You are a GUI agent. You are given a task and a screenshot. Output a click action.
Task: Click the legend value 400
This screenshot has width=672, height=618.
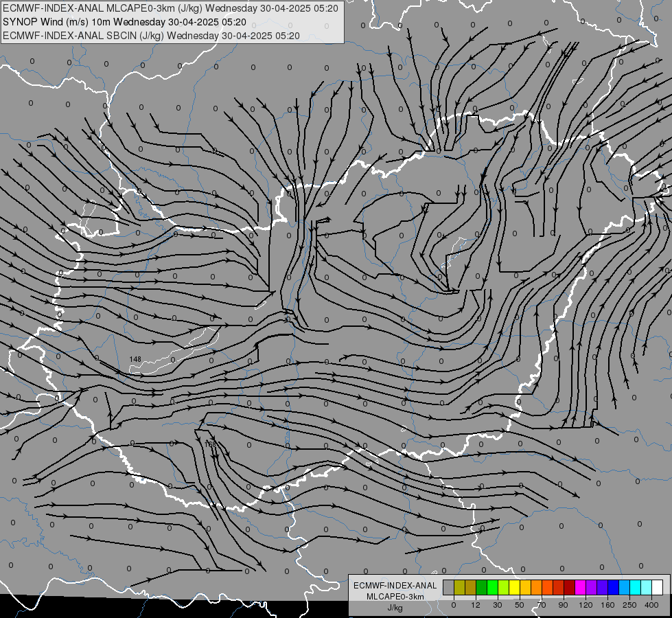(x=651, y=605)
